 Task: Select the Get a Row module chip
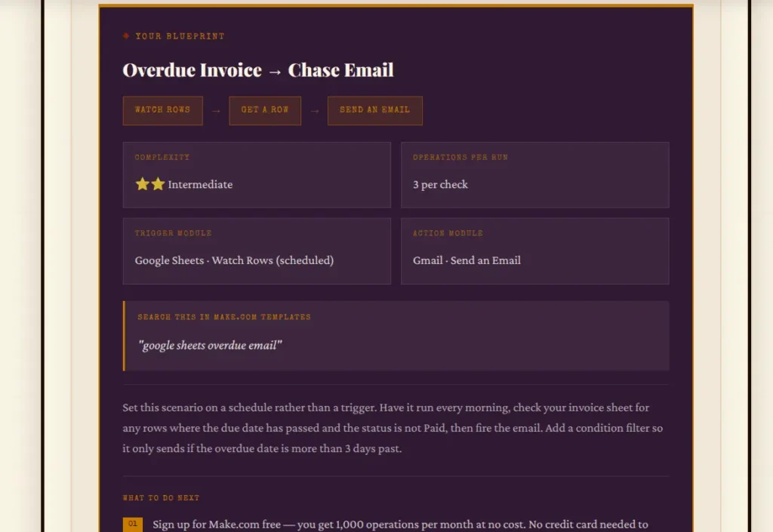(x=265, y=110)
